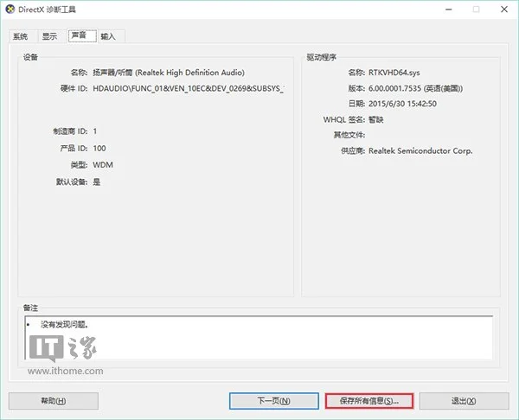Close the DirectX 诊断工具 window
519x420 pixels.
(504, 9)
